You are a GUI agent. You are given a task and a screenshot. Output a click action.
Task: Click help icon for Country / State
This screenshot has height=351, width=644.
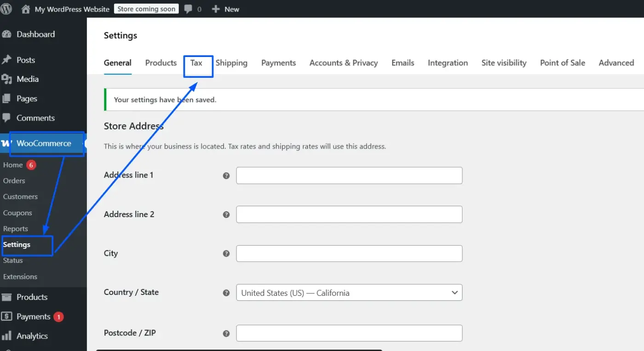pos(226,293)
